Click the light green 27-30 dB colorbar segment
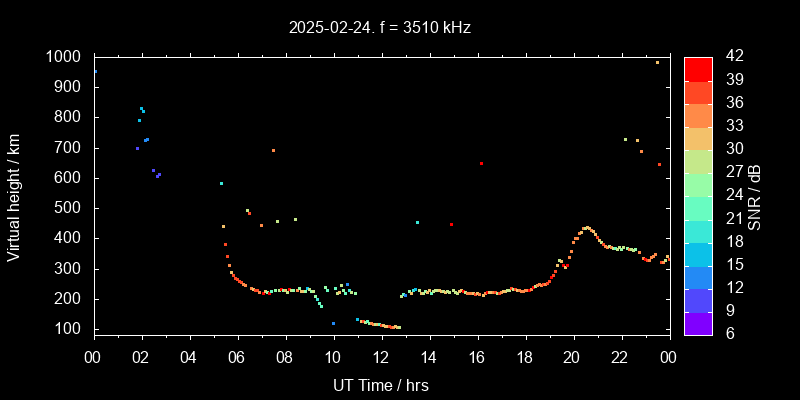Screen dimensions: 800x400 tap(698, 160)
